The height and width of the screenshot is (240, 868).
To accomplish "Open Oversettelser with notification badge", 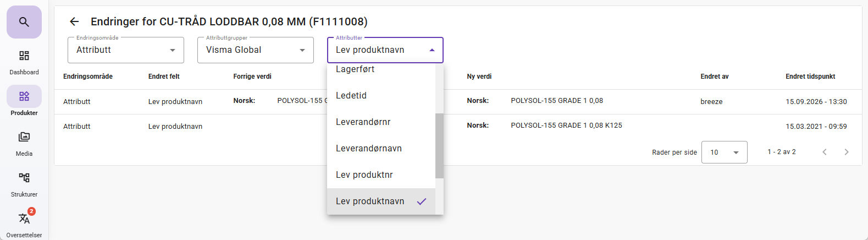I will coord(24,223).
